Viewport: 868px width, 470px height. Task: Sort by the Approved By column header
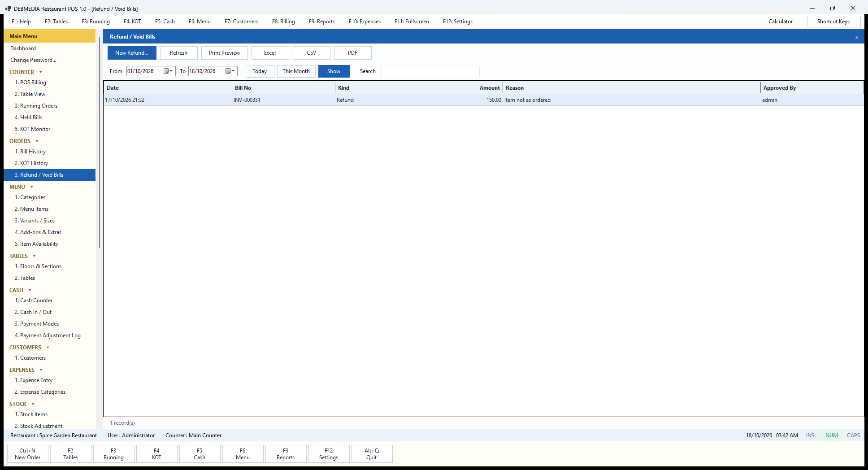click(812, 88)
